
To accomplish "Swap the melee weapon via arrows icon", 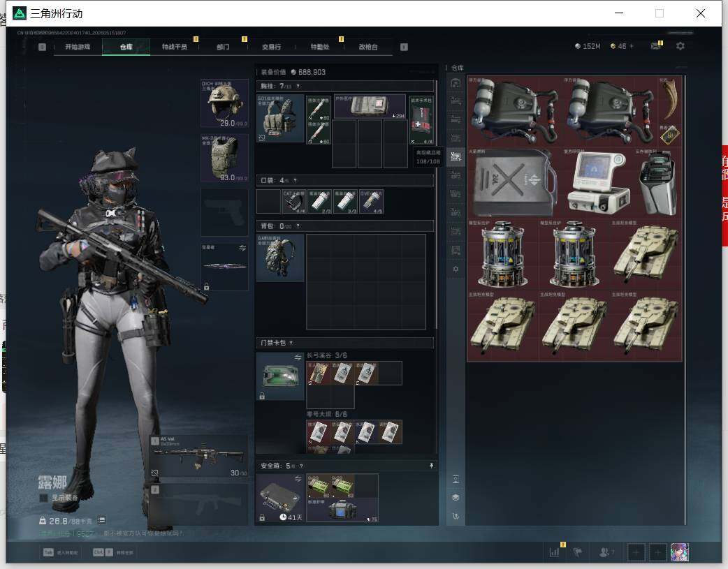I will [x=242, y=248].
